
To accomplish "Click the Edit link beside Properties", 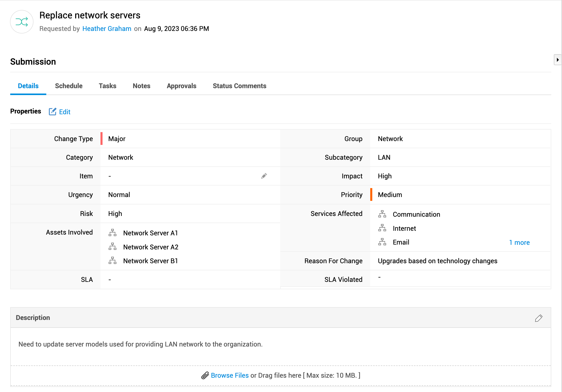I will 65,112.
